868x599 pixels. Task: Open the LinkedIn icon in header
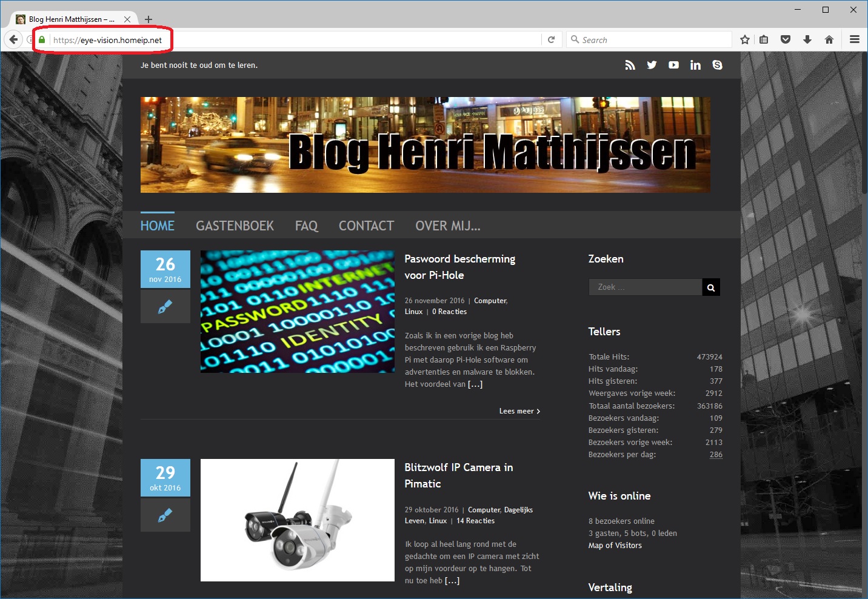695,65
